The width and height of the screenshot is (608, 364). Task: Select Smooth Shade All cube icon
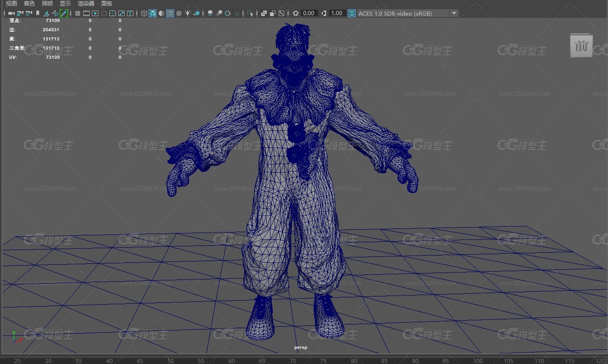coord(153,13)
